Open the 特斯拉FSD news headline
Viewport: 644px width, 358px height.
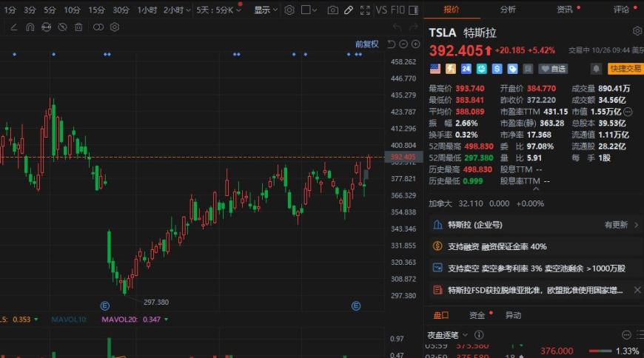pos(535,290)
